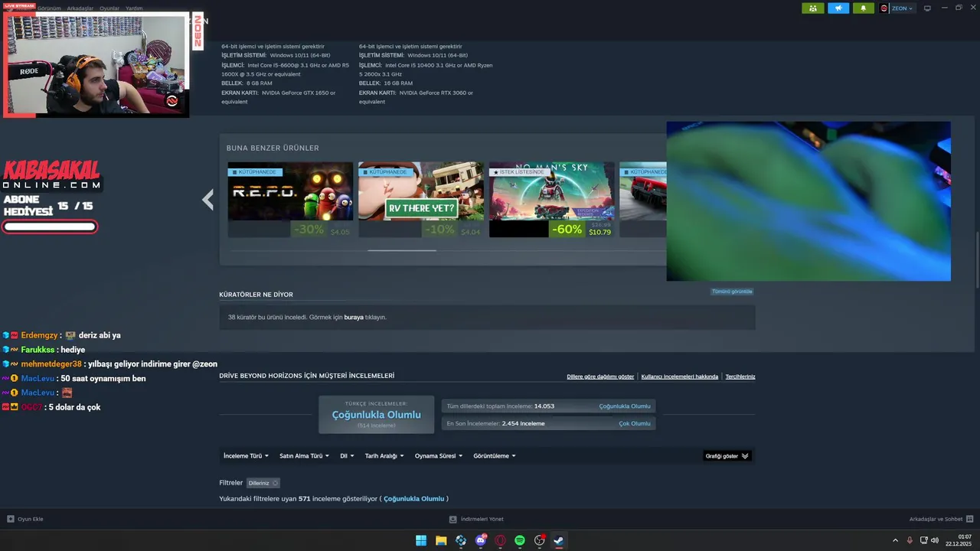Open the volume tray icon
The width and height of the screenshot is (980, 551).
tap(935, 540)
